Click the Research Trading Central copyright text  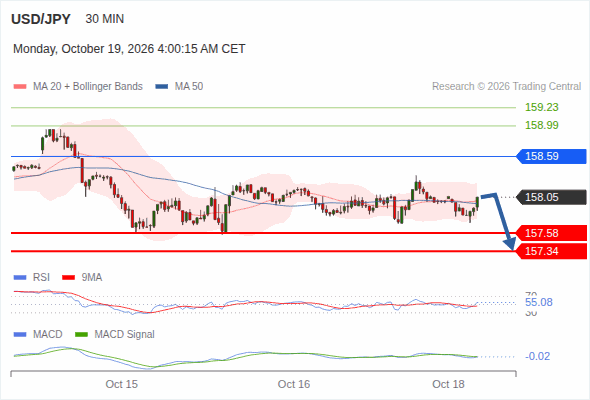click(x=506, y=87)
